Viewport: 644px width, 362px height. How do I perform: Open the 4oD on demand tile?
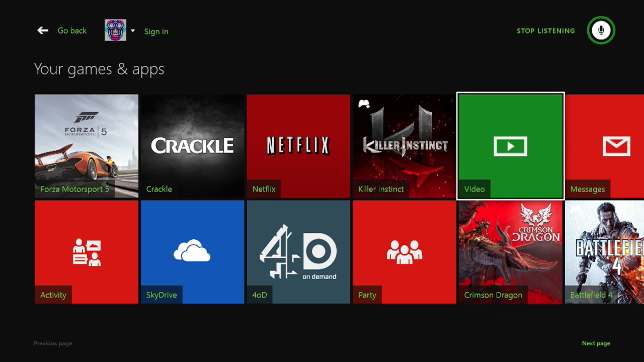click(x=299, y=252)
